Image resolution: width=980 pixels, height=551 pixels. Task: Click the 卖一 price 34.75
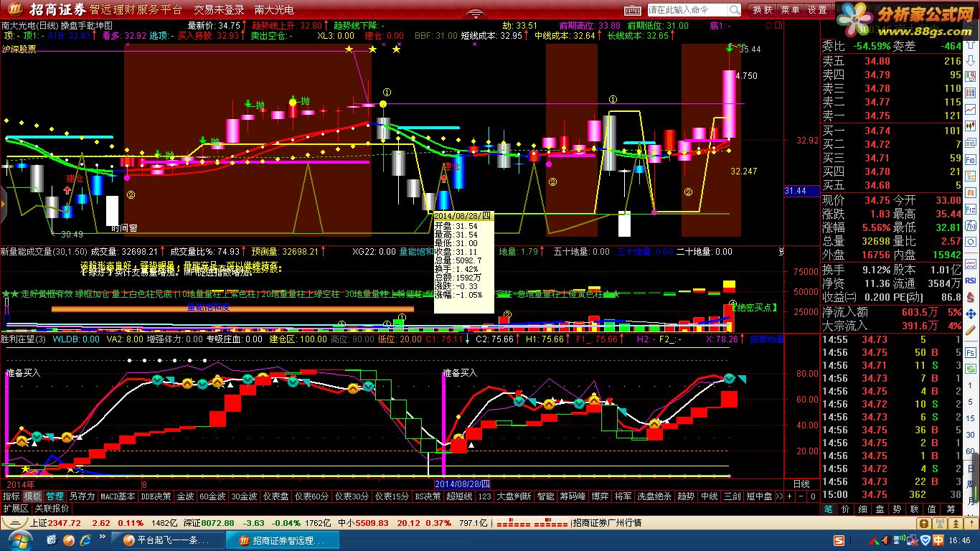click(877, 116)
